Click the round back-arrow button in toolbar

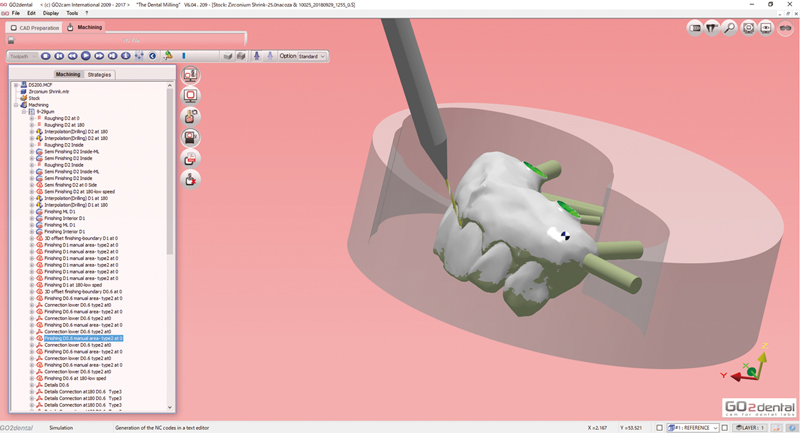(152, 56)
